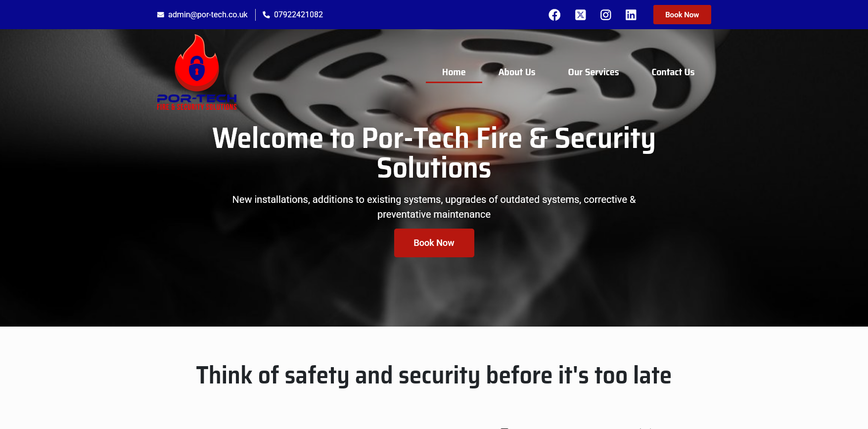Click the New installations description paragraph
The width and height of the screenshot is (868, 429).
(434, 207)
